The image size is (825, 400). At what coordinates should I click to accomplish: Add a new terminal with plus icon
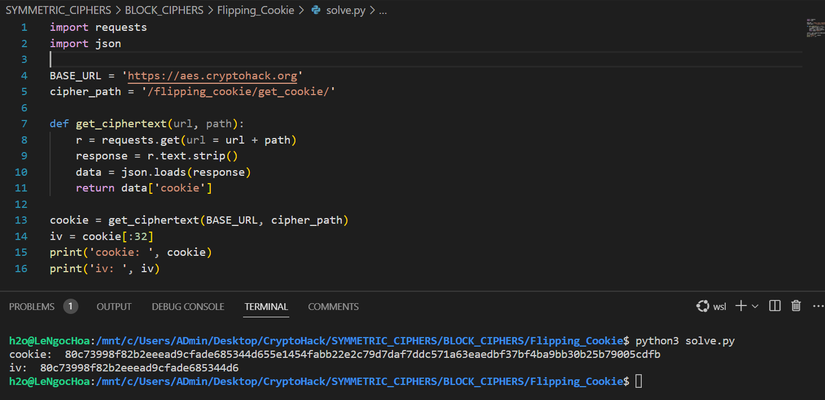click(740, 306)
